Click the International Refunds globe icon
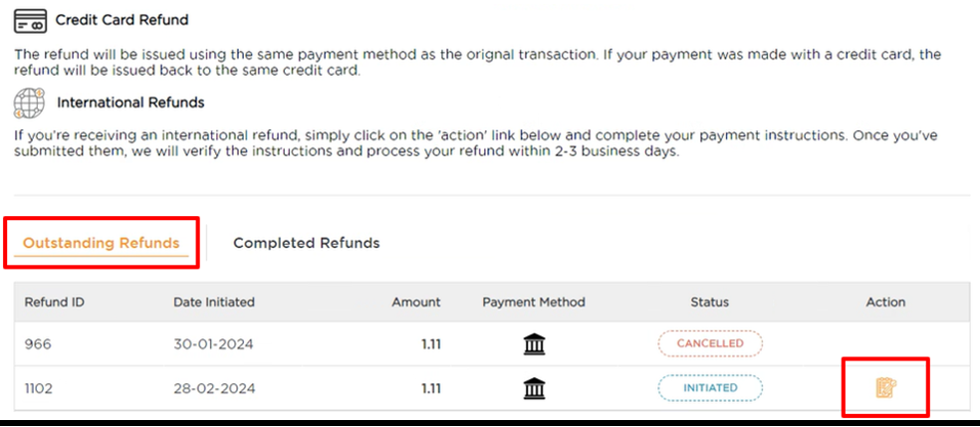Screen dimensions: 980x427 pyautogui.click(x=30, y=103)
